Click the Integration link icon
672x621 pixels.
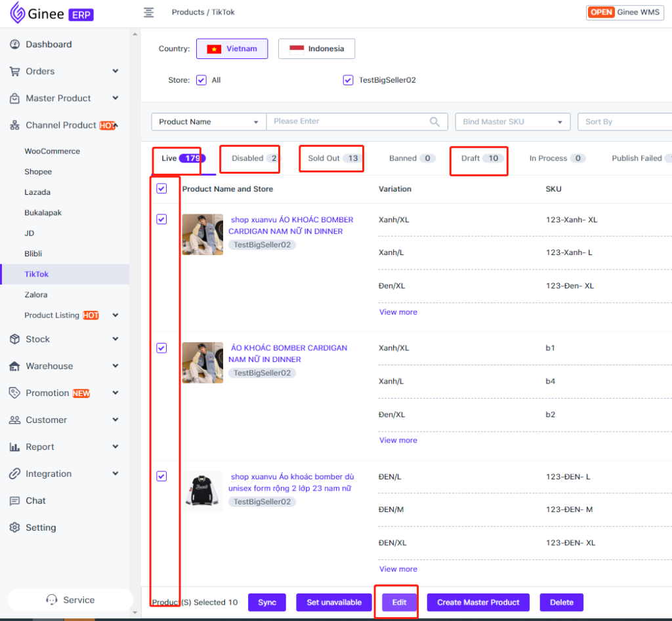(x=14, y=473)
